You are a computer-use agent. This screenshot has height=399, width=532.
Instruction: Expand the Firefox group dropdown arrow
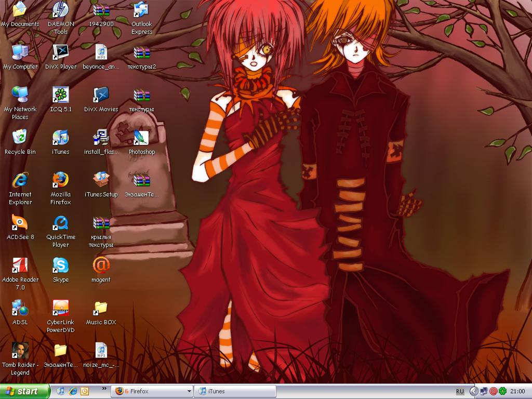pos(189,392)
